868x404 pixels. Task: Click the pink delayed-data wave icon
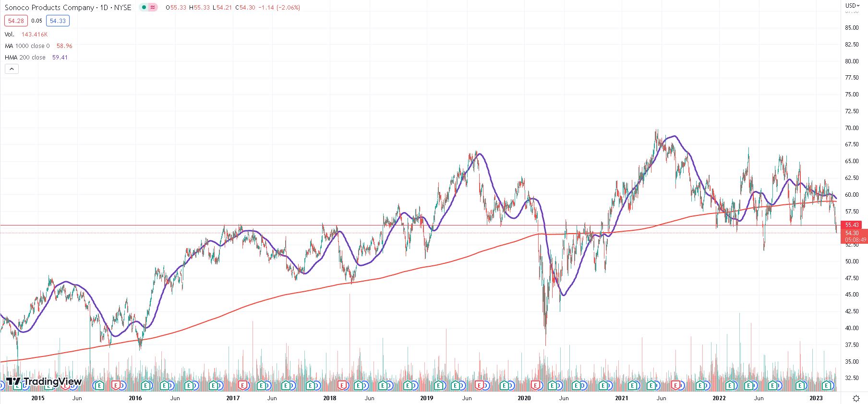pyautogui.click(x=153, y=7)
